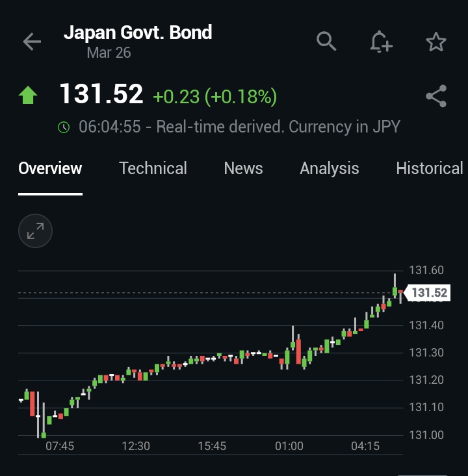Screen dimensions: 468x476
Task: Add a price alert with the bell icon
Action: pyautogui.click(x=381, y=42)
